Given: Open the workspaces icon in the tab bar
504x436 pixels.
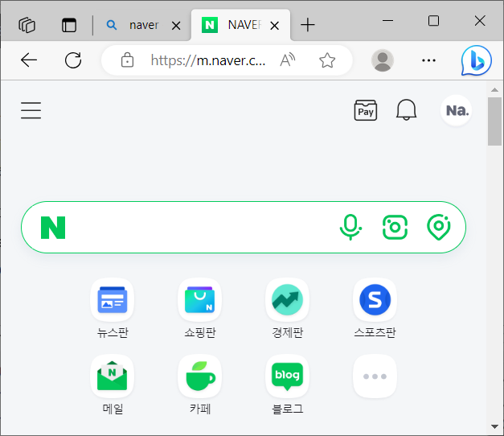Looking at the screenshot, I should (27, 25).
